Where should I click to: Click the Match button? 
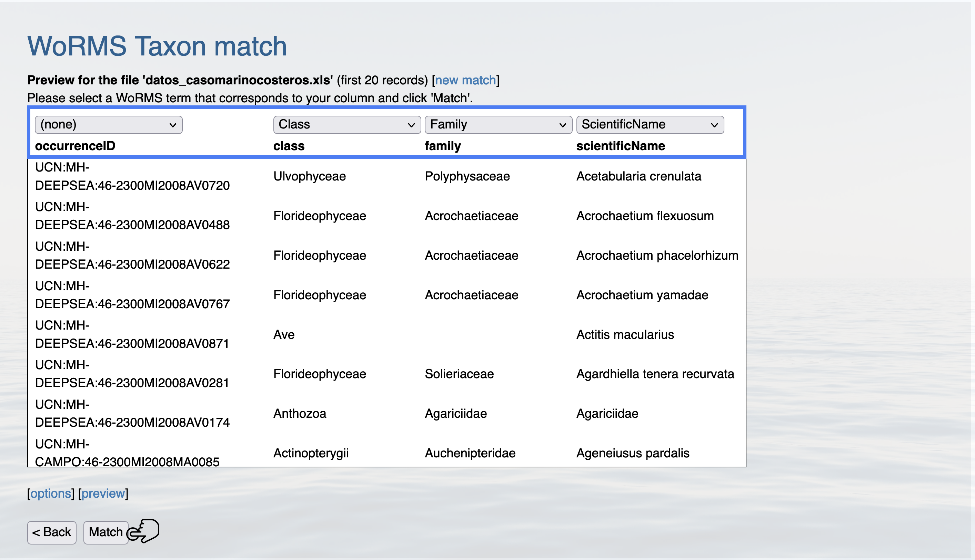pos(105,532)
